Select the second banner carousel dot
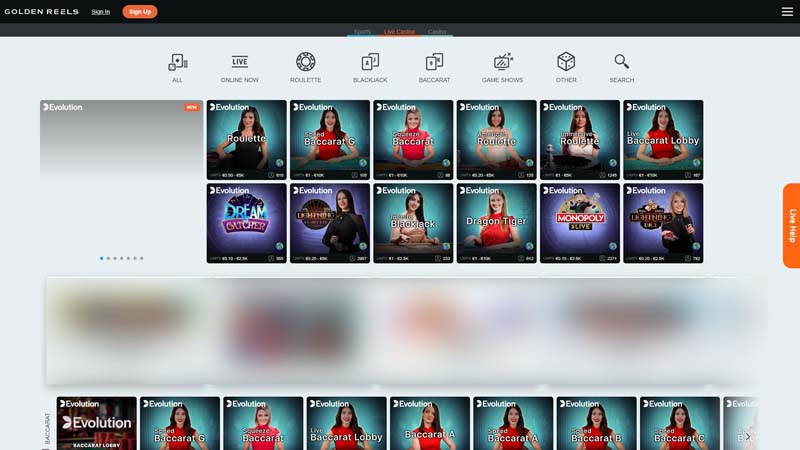Screen dimensions: 800x450 [x=108, y=258]
